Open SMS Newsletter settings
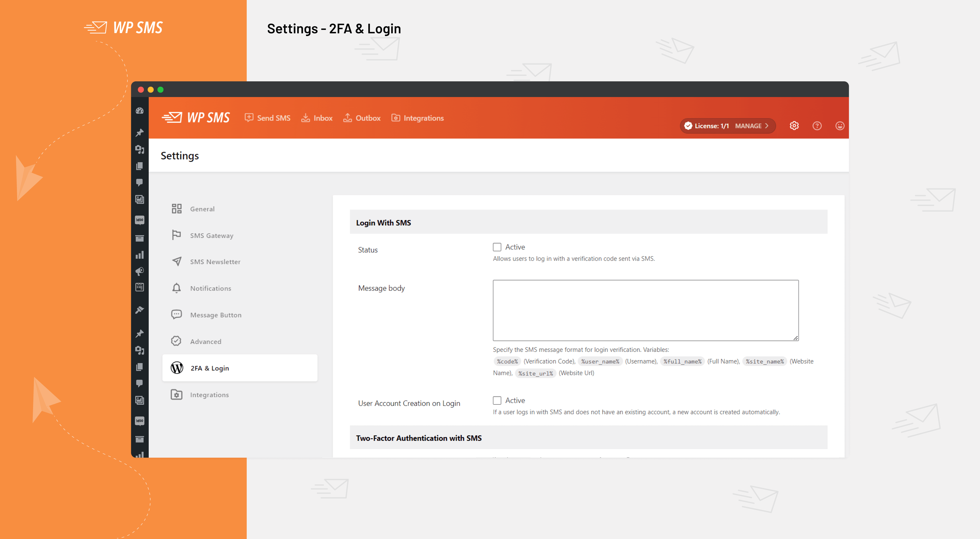 click(214, 261)
